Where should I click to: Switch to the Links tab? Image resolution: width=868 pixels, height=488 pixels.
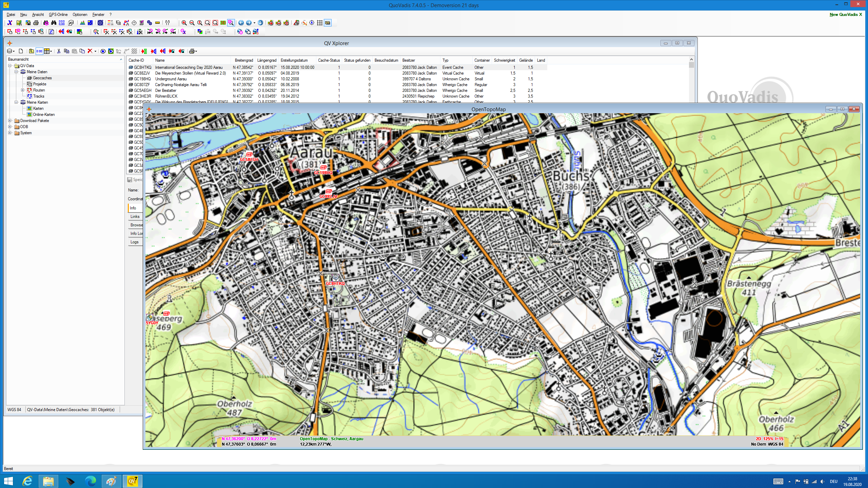pos(135,217)
